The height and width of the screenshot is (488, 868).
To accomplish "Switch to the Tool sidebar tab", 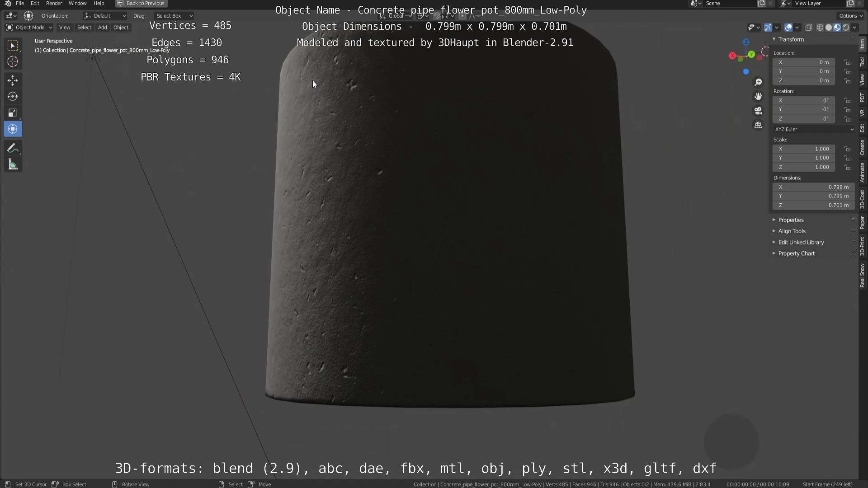I will tap(863, 61).
